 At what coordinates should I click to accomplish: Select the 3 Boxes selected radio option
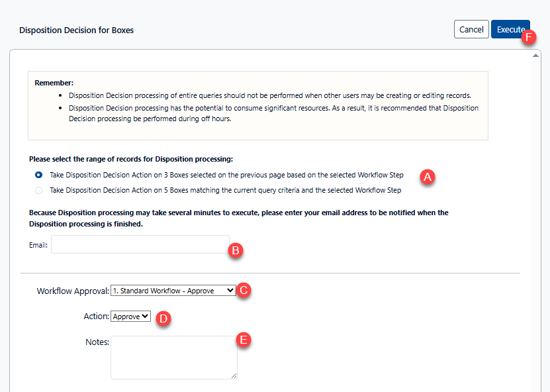click(x=39, y=175)
